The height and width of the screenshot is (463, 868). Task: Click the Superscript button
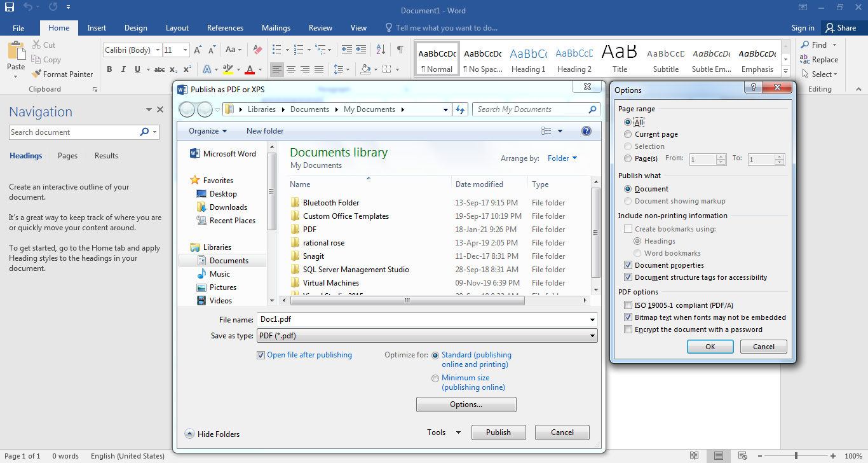pos(187,69)
